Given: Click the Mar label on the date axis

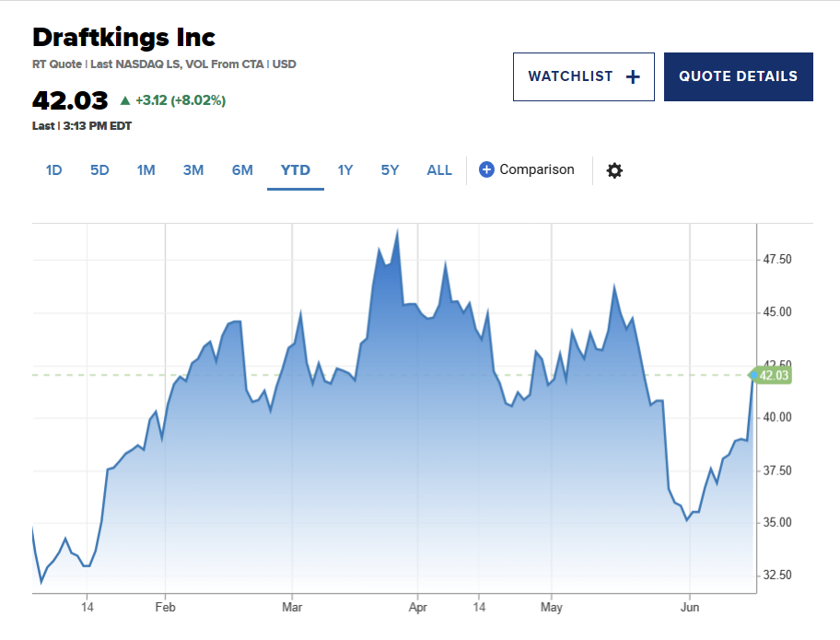Looking at the screenshot, I should point(292,608).
